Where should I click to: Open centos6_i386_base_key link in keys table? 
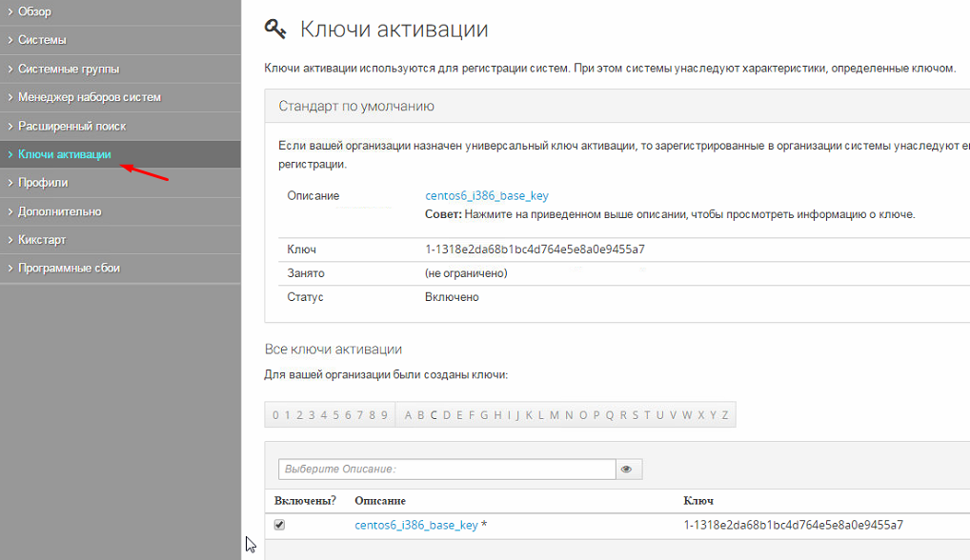pos(416,525)
